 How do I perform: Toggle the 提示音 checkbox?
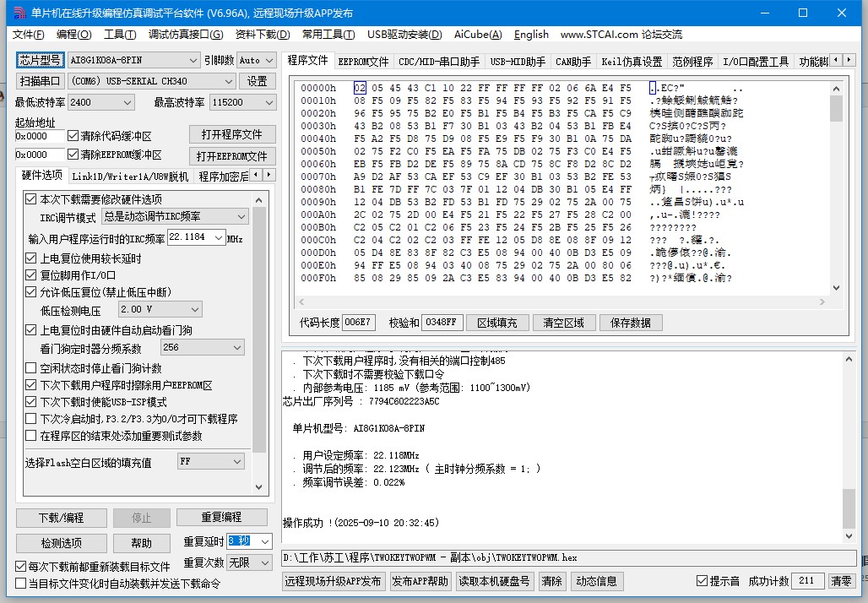[702, 581]
